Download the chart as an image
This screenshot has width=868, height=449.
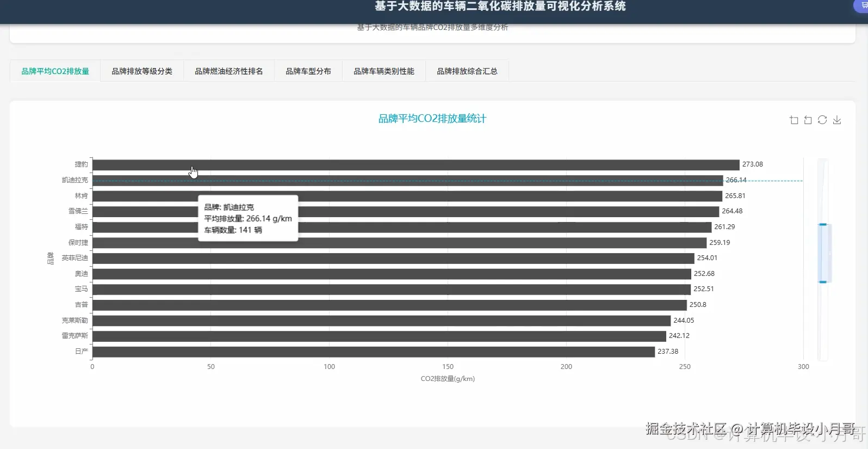tap(837, 120)
